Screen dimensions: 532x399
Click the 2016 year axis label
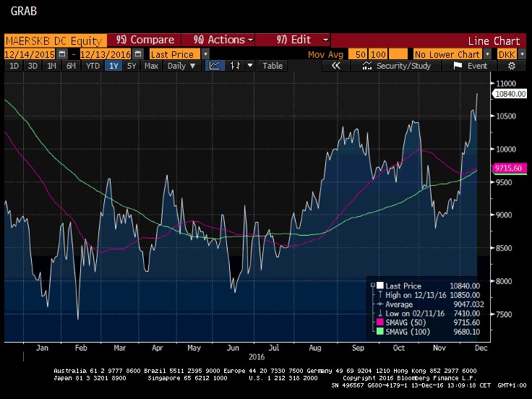point(257,357)
